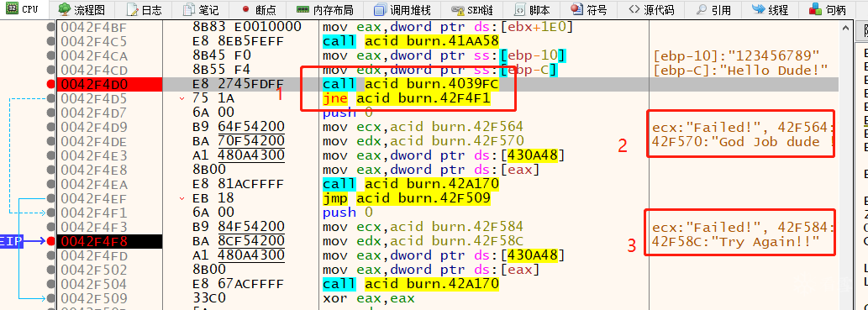Toggle breakpoint bullet at 0042F4CA

pyautogui.click(x=51, y=55)
